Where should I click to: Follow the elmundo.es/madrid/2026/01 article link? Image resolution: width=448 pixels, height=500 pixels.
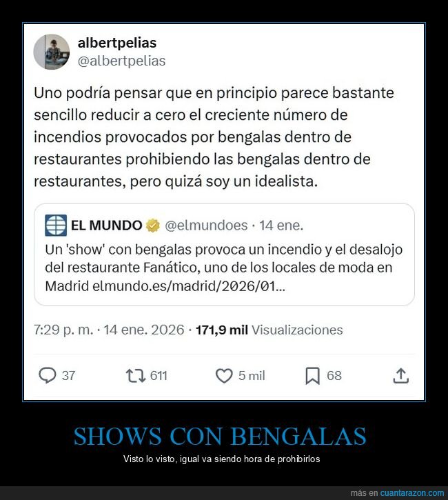(x=189, y=286)
